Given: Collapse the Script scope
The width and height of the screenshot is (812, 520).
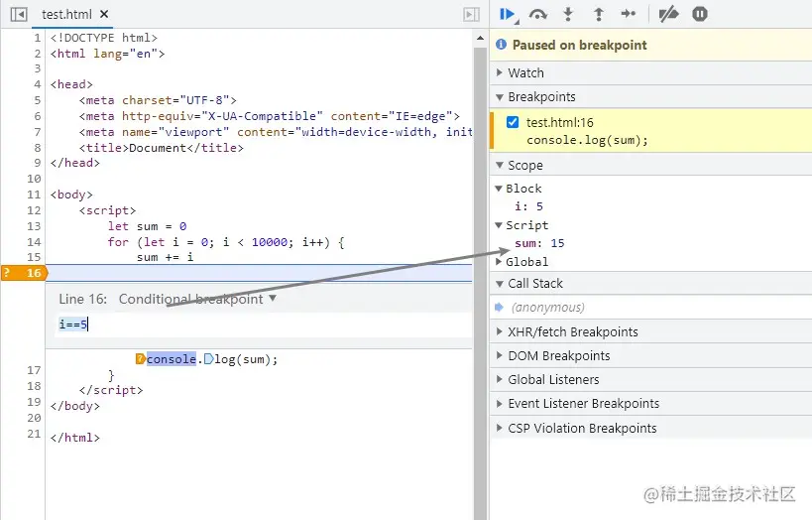Looking at the screenshot, I should point(499,225).
